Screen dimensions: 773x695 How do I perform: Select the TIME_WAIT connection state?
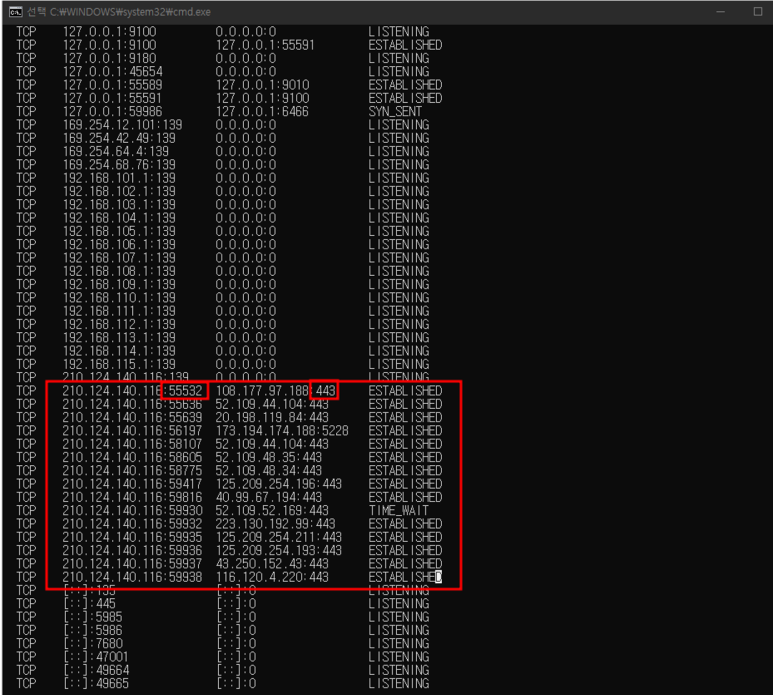[x=399, y=510]
